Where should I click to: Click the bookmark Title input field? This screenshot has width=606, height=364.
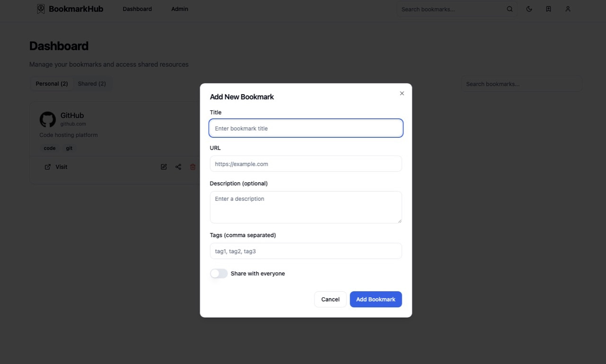[x=306, y=128]
